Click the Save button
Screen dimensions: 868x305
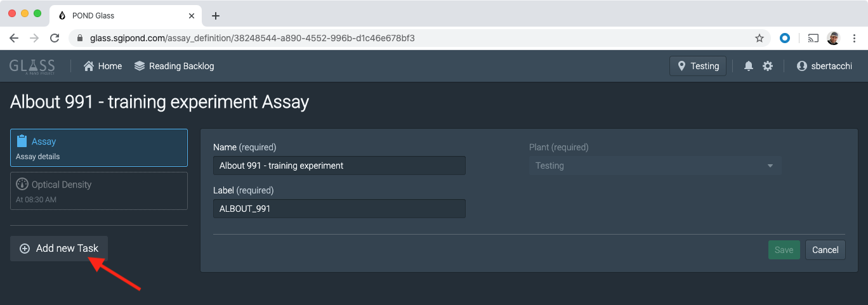point(784,250)
